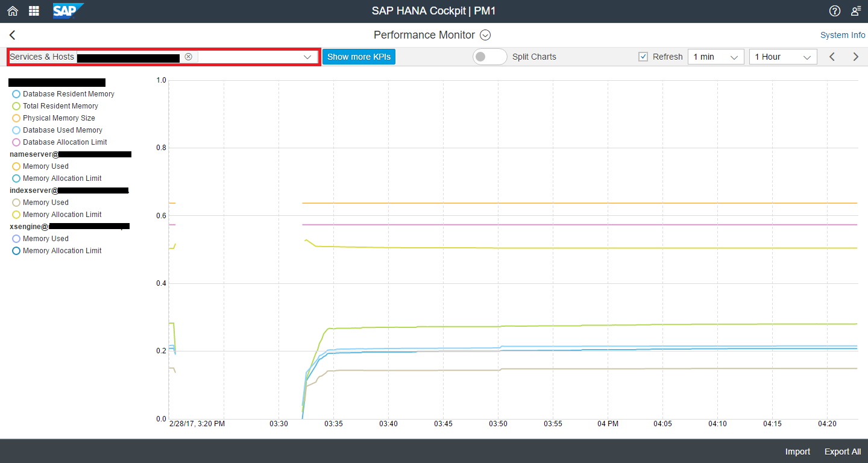Toggle xsengine Memory Used legend circle

coord(16,239)
